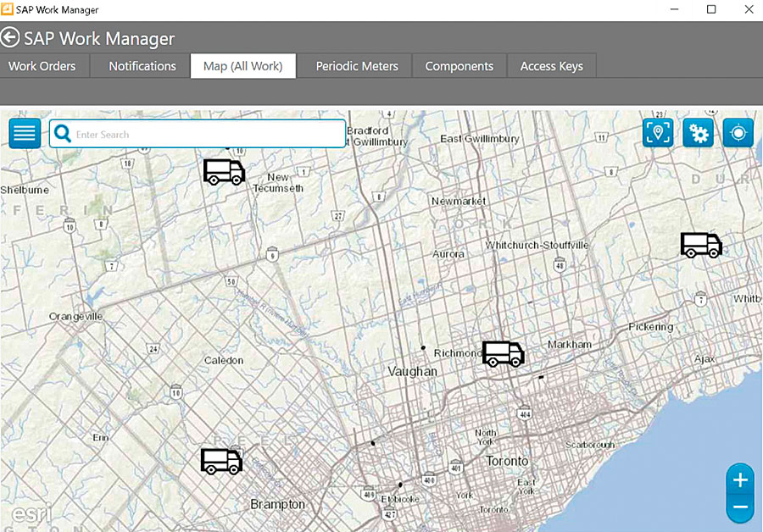Image resolution: width=763 pixels, height=532 pixels.
Task: Click the Vaughan map label
Action: (413, 372)
